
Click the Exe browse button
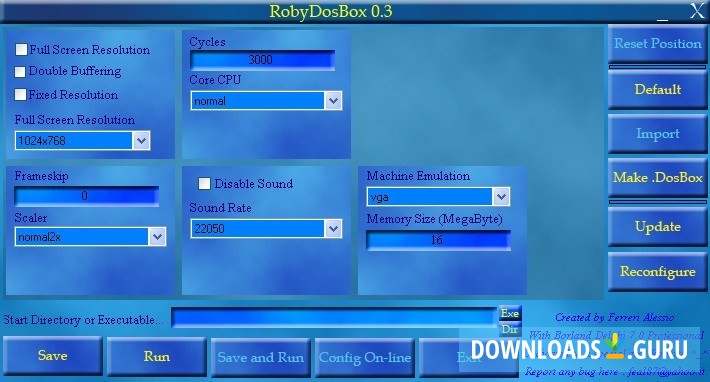pyautogui.click(x=510, y=313)
